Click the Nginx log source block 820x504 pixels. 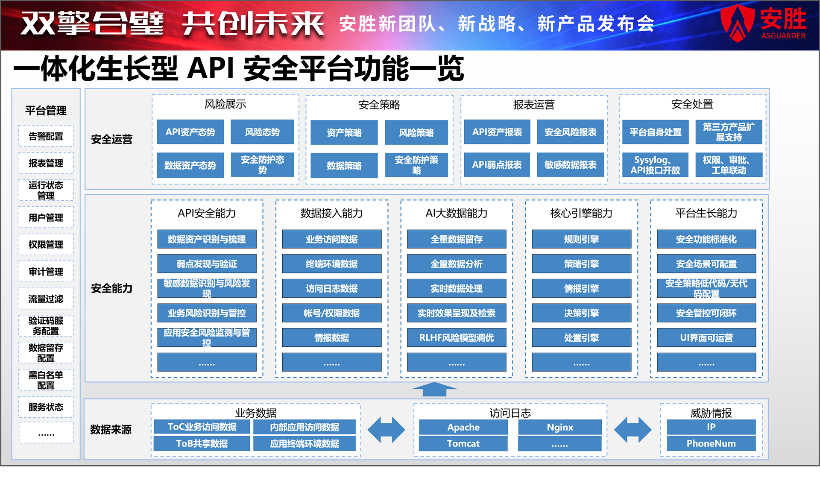560,427
